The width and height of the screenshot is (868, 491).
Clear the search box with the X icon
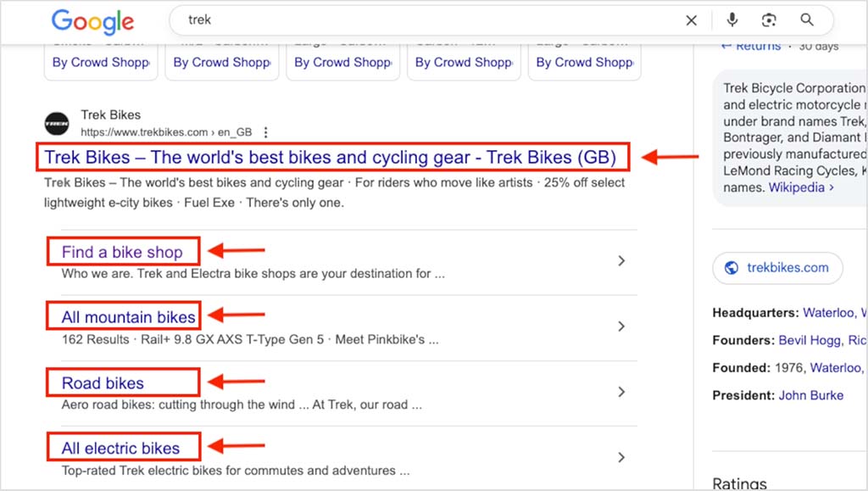(x=692, y=20)
